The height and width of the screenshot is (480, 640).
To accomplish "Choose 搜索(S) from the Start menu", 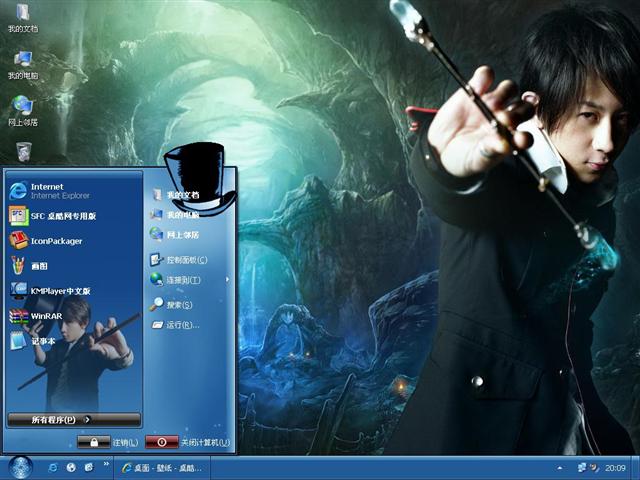I will point(178,304).
